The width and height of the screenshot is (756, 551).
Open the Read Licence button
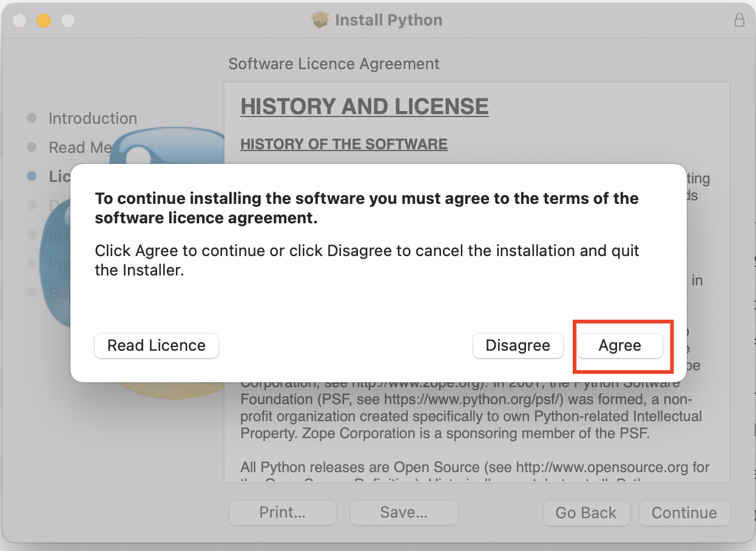(157, 346)
